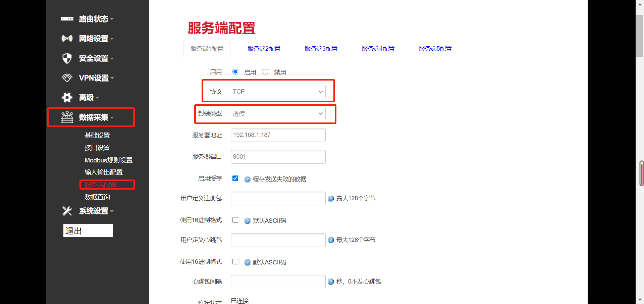The height and width of the screenshot is (304, 644).
Task: Click the 退出 logout button
Action: coord(88,231)
